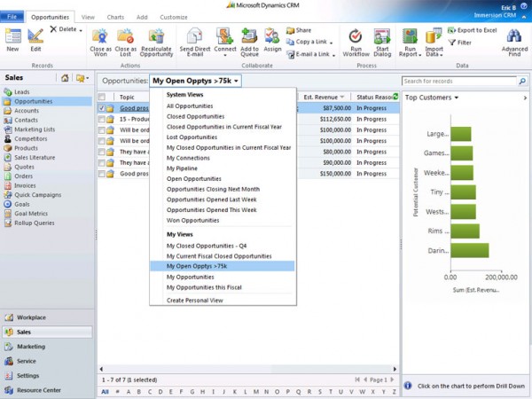Viewport: 532px width, 399px height.
Task: Click search magnifier icon
Action: (x=522, y=81)
